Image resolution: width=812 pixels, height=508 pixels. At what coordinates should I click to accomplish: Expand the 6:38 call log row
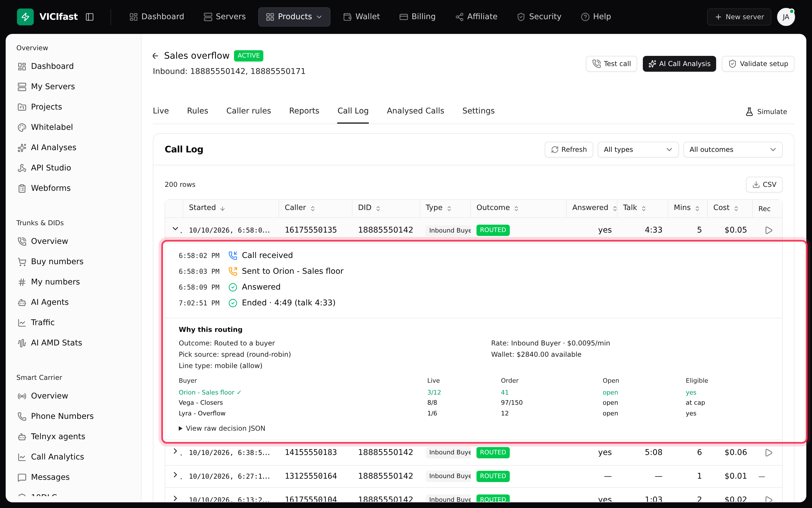tap(175, 451)
